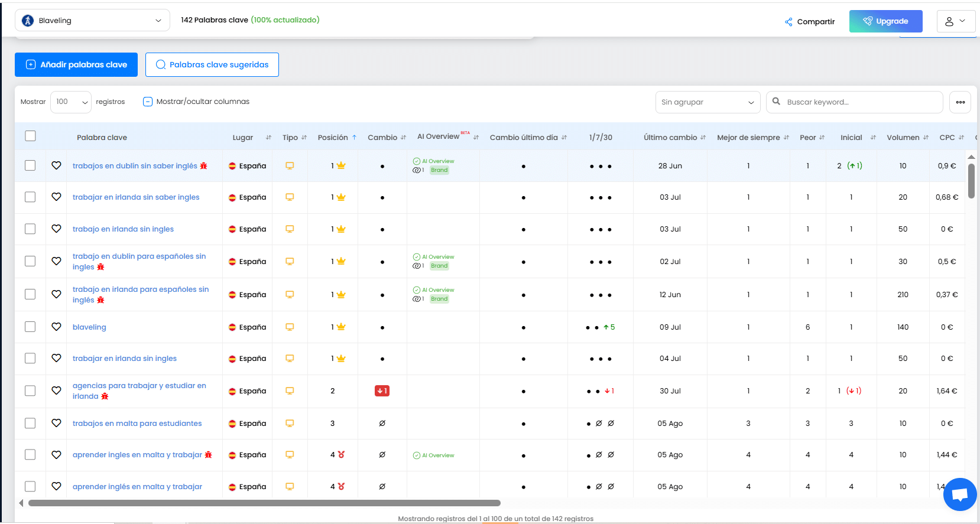Open the three-dots more options menu
This screenshot has height=524, width=980.
pos(960,102)
